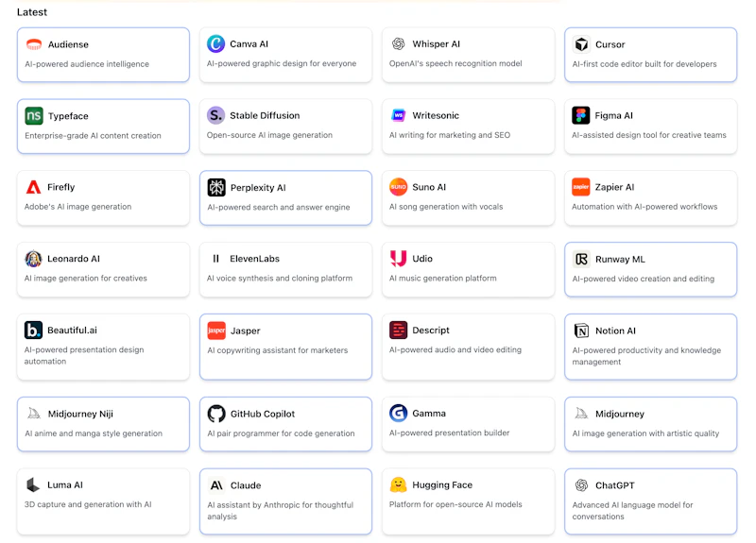Click the Runway ML logo icon

tap(581, 259)
